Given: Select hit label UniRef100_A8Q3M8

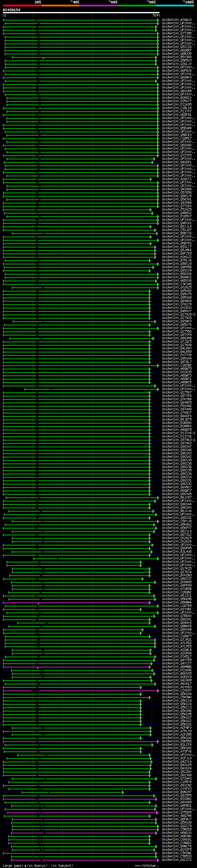Looking at the screenshot, I should click(x=177, y=338).
